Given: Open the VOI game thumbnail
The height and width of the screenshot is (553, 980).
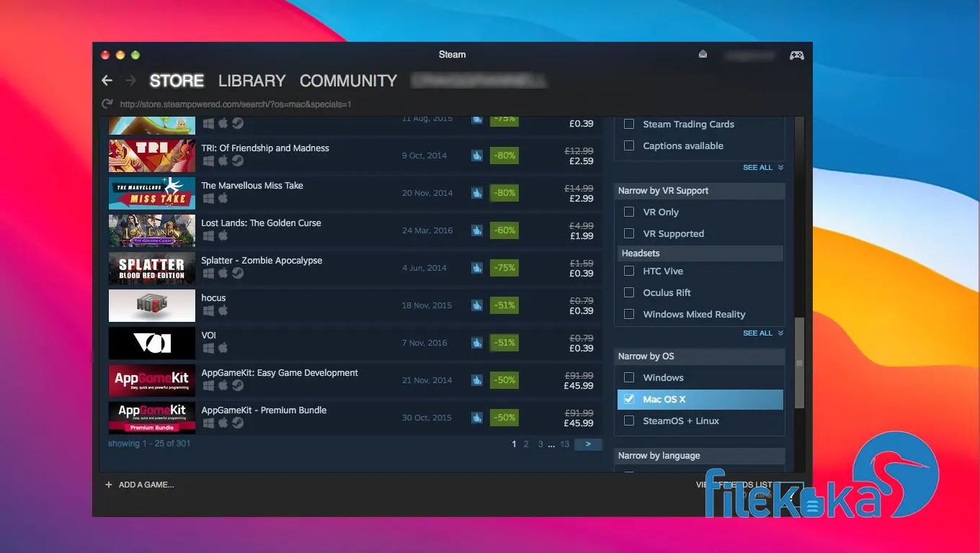Looking at the screenshot, I should pos(152,343).
